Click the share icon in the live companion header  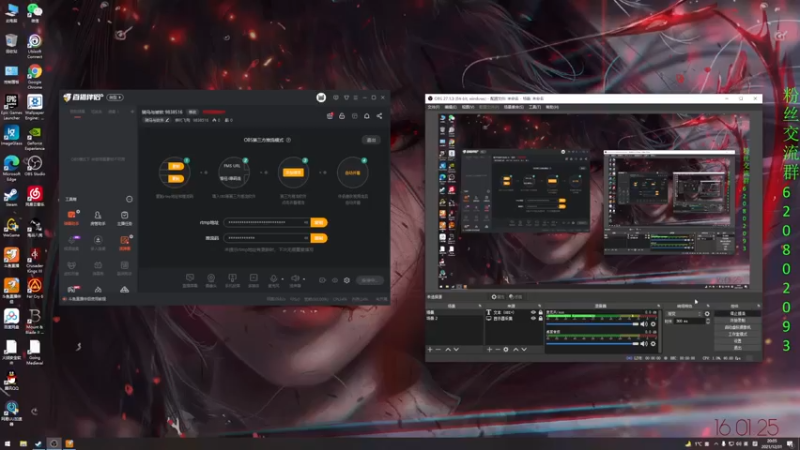pos(379,116)
